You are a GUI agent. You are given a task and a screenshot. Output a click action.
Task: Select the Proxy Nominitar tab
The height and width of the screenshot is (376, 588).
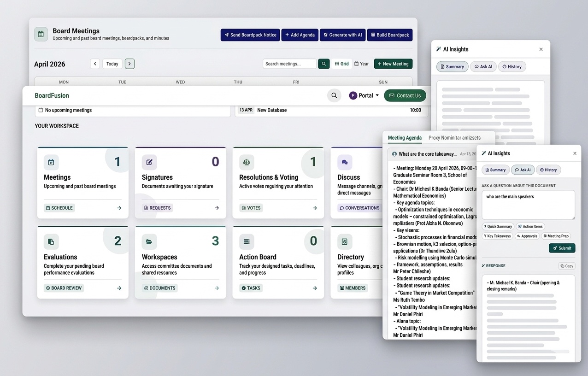point(454,138)
